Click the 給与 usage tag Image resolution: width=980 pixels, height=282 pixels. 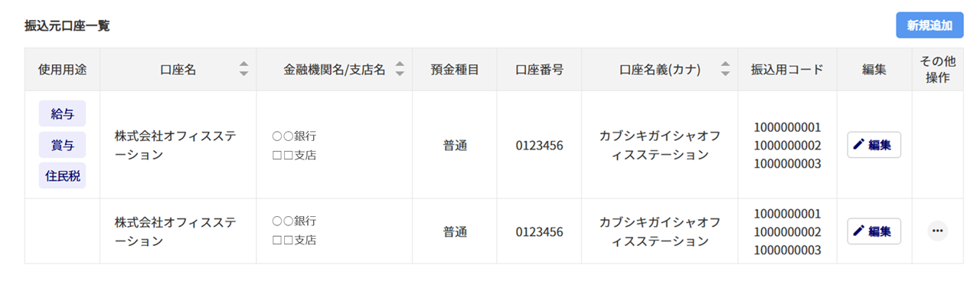(62, 113)
